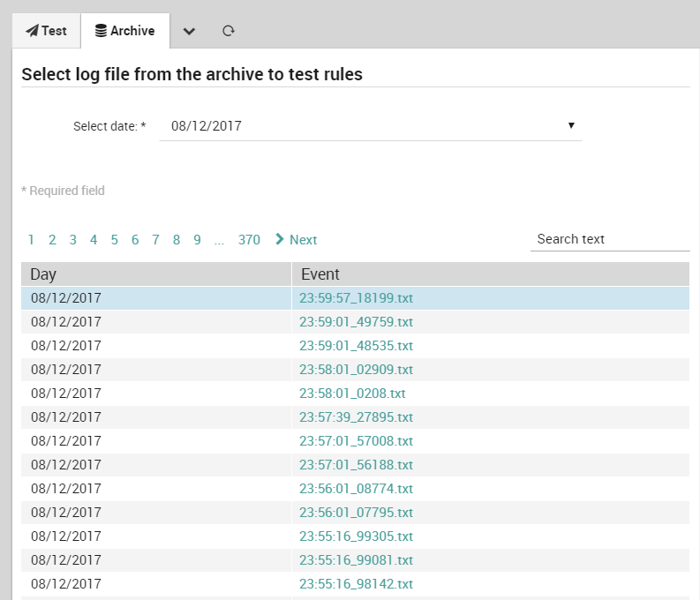
Task: Select Day cell in row 23:58:01_0208.txt
Action: pos(156,394)
